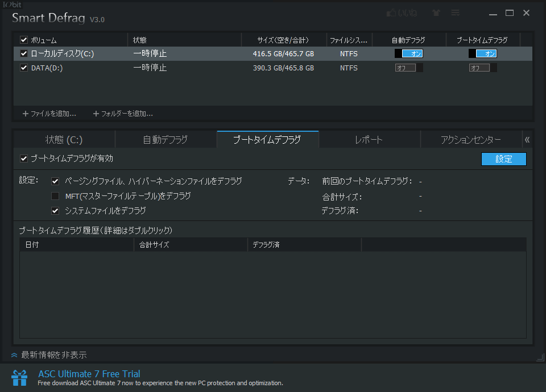
Task: Turn off 自動デフラグ for drive C:
Action: (x=409, y=53)
